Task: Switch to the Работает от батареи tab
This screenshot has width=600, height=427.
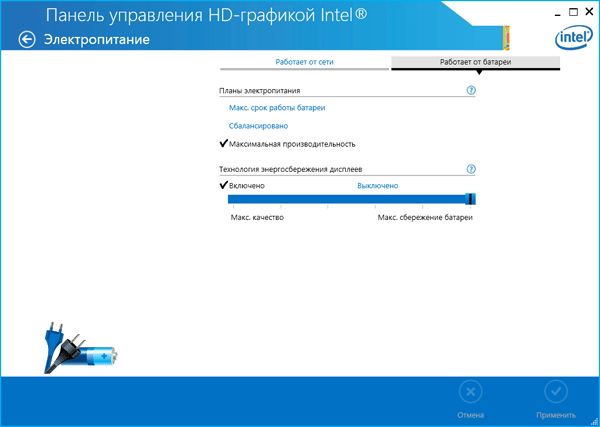Action: 475,62
